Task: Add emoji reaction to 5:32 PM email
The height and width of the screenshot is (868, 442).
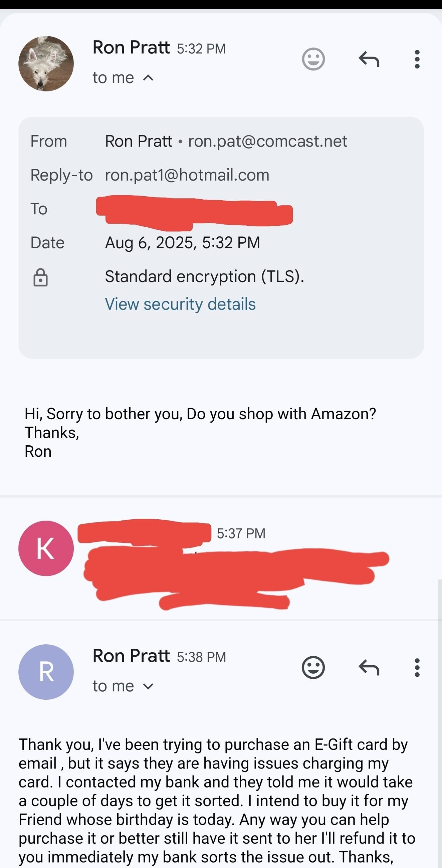Action: coord(313,59)
